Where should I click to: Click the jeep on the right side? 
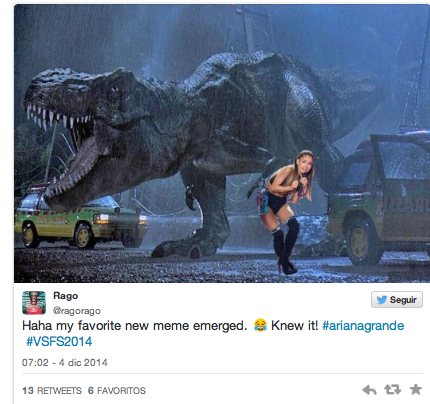[x=380, y=200]
